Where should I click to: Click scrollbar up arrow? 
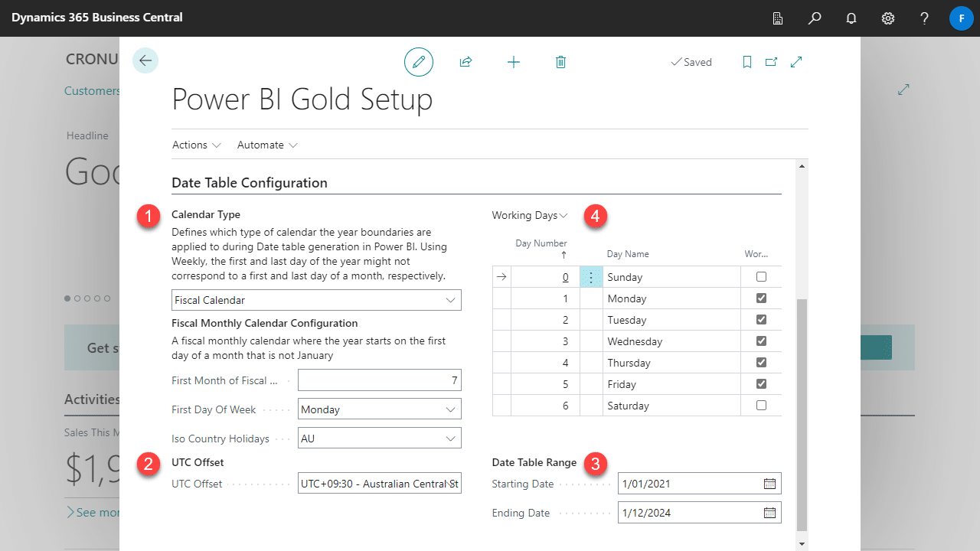tap(802, 166)
